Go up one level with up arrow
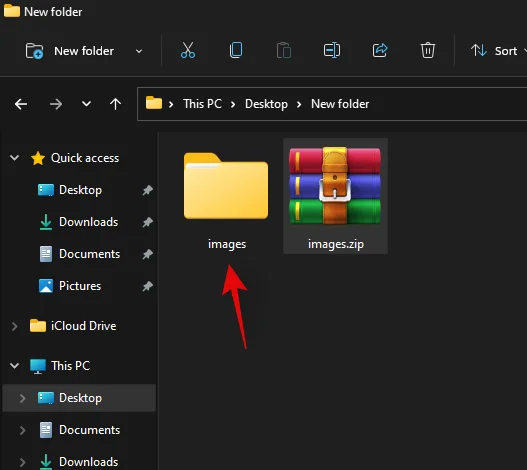 (115, 104)
